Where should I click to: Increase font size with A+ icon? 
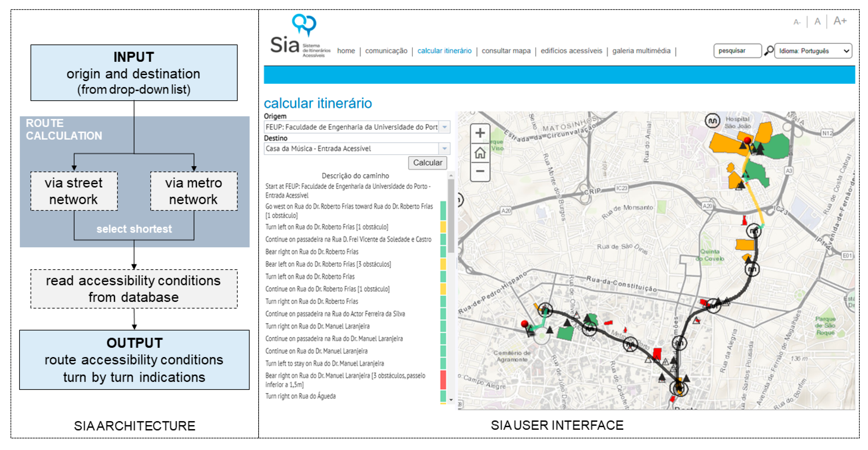[840, 21]
